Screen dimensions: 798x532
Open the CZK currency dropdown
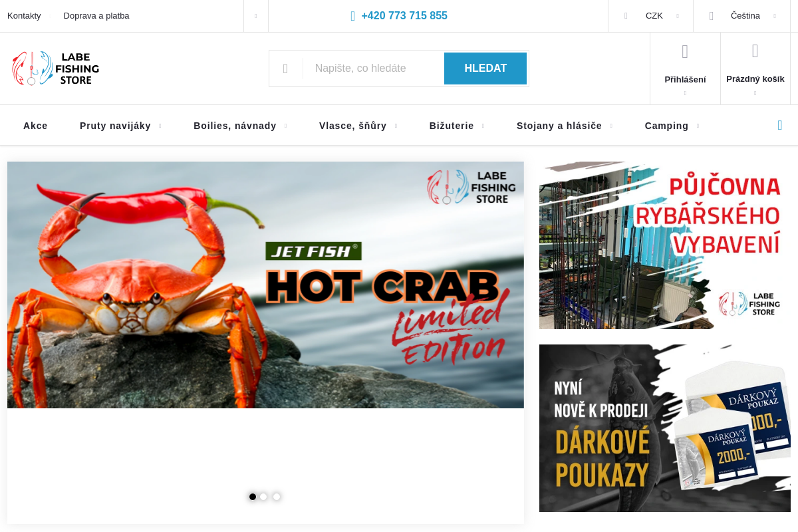pos(651,16)
